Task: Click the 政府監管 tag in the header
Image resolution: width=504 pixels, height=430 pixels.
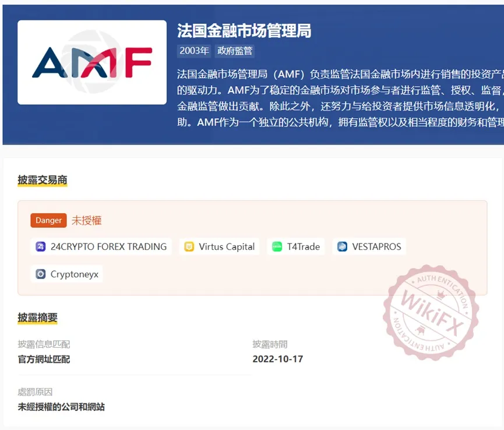Action: coord(235,51)
